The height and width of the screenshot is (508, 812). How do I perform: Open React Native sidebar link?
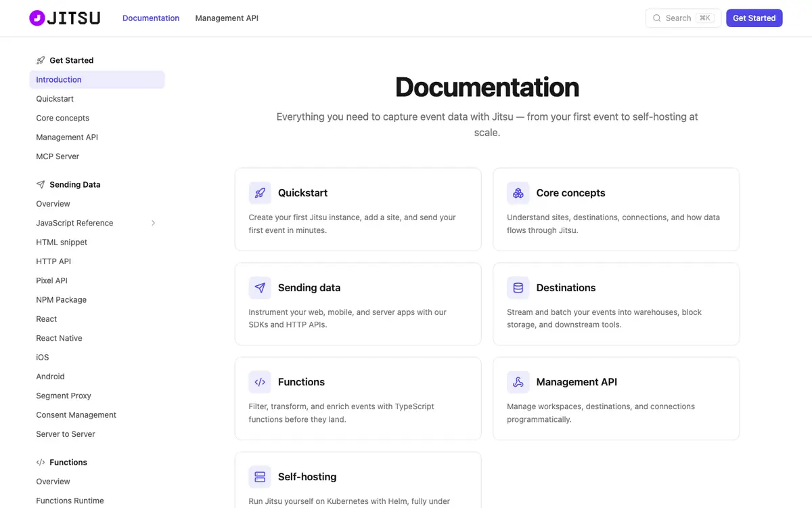59,338
